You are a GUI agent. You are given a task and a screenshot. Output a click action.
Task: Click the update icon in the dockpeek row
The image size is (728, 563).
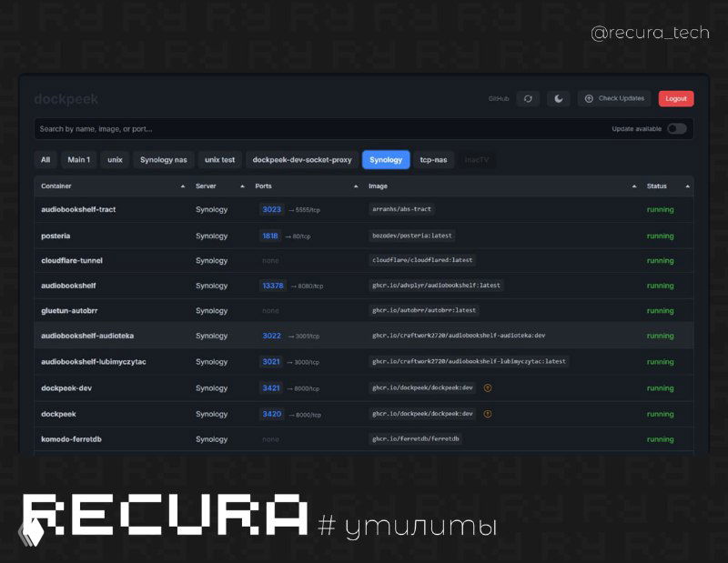click(x=488, y=414)
